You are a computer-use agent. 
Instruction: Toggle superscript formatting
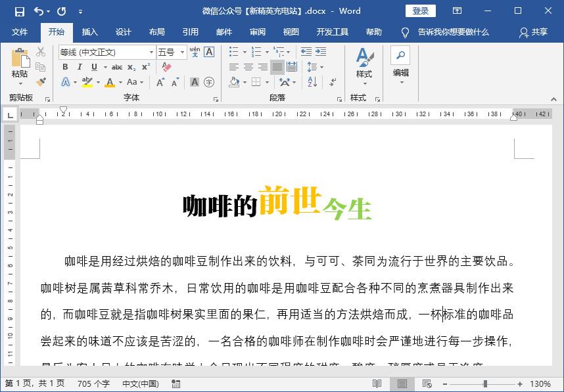coord(146,67)
